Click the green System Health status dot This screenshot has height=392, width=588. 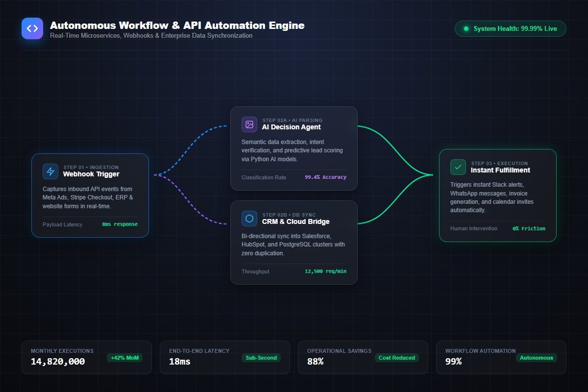tap(466, 29)
